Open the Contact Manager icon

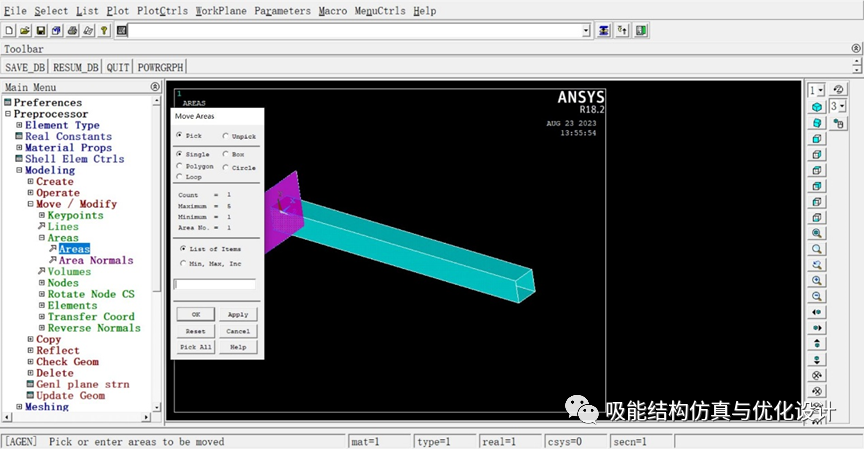coord(640,31)
